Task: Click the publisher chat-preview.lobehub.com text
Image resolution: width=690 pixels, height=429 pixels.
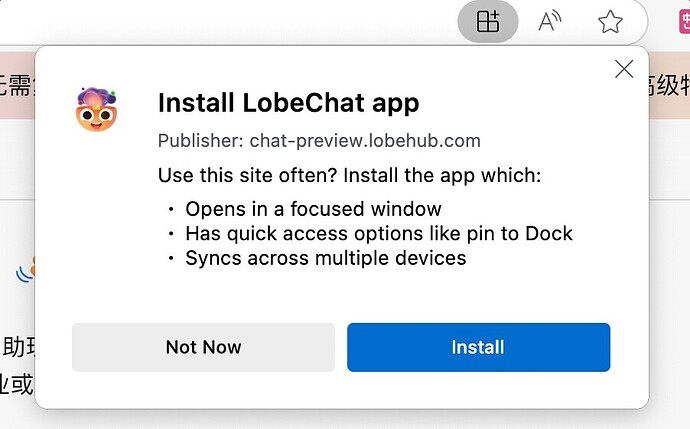Action: click(x=319, y=140)
